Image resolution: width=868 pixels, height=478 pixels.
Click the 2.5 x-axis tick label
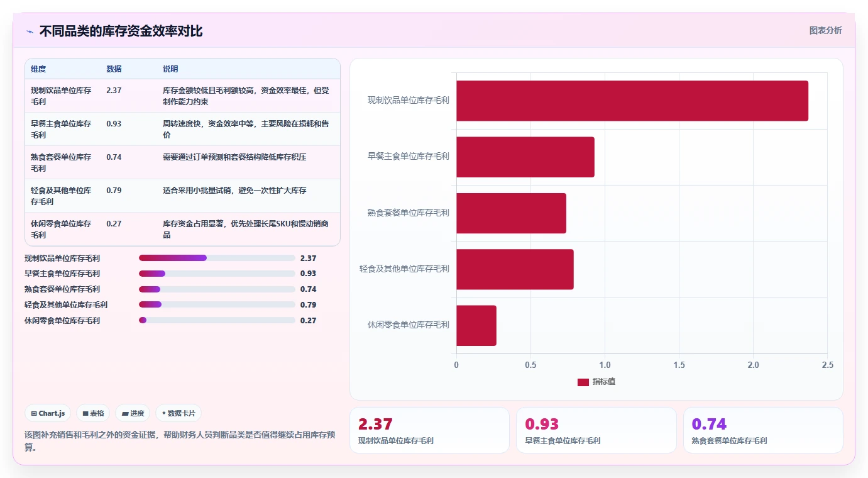coord(827,365)
